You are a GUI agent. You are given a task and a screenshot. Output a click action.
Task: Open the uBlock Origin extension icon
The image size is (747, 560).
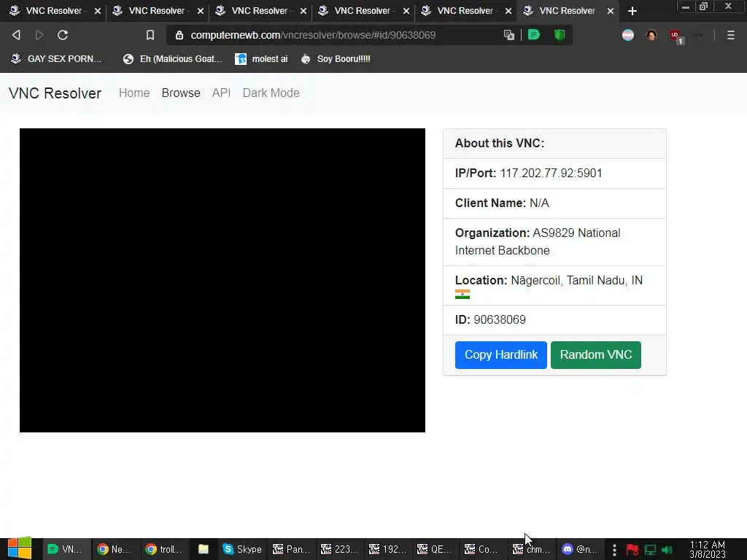[x=676, y=36]
